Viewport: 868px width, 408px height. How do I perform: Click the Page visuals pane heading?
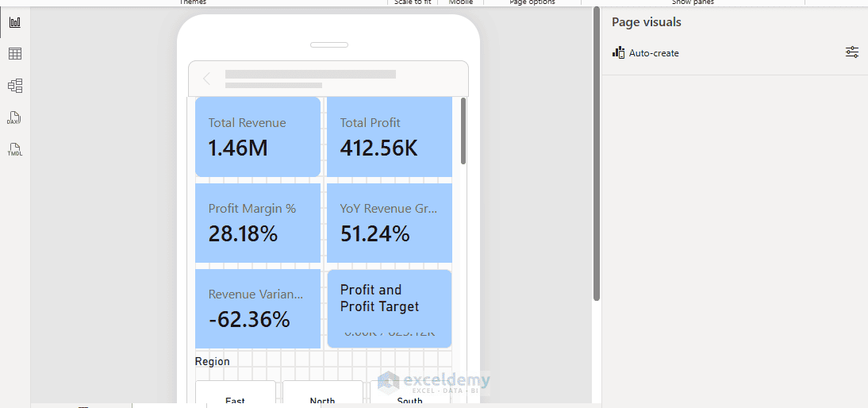[647, 22]
